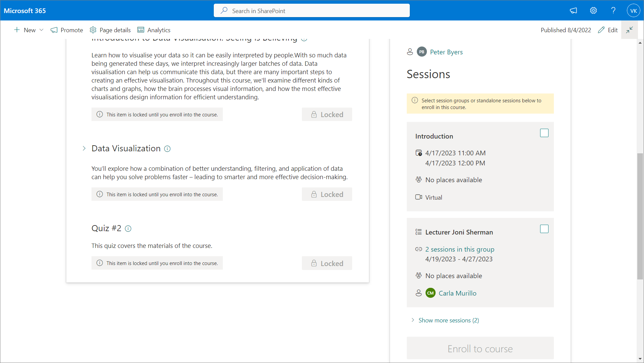
Task: Expand the Data Visualization section chevron
Action: coord(84,148)
